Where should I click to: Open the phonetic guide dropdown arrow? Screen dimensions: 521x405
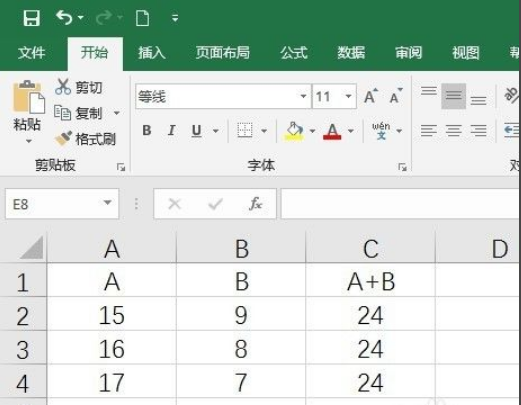(x=399, y=131)
